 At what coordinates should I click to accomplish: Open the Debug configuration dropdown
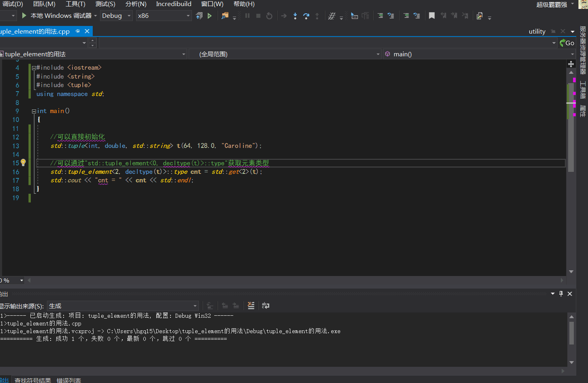click(117, 16)
